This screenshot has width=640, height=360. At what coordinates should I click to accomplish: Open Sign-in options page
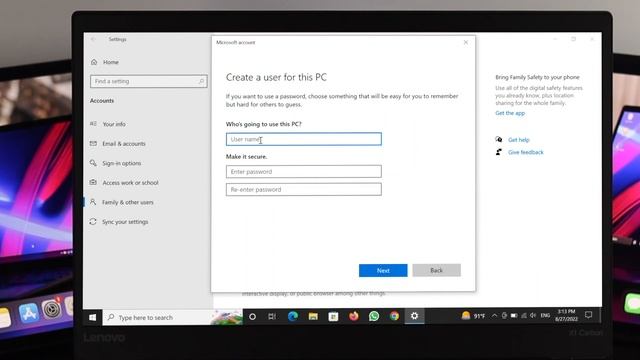coord(121,163)
